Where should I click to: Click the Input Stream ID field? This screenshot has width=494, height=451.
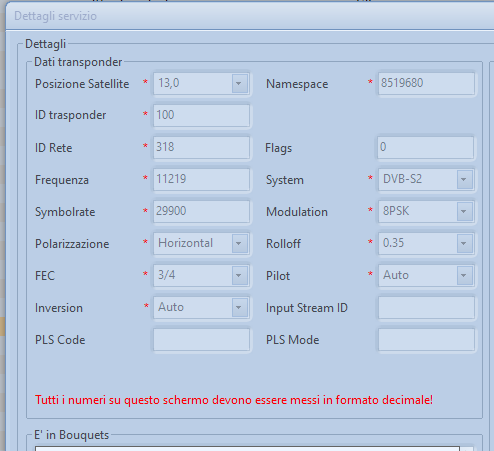tap(426, 307)
